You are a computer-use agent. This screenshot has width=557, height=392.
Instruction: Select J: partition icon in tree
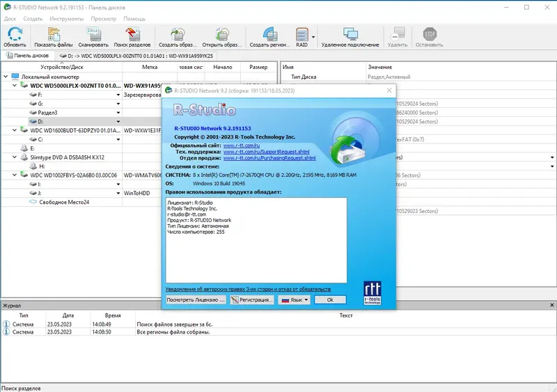click(x=33, y=193)
